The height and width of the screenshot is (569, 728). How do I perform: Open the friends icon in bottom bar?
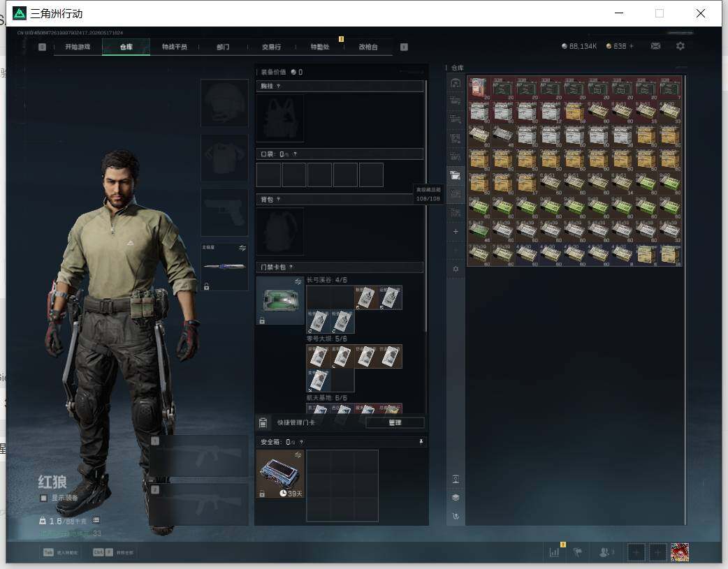(x=604, y=552)
